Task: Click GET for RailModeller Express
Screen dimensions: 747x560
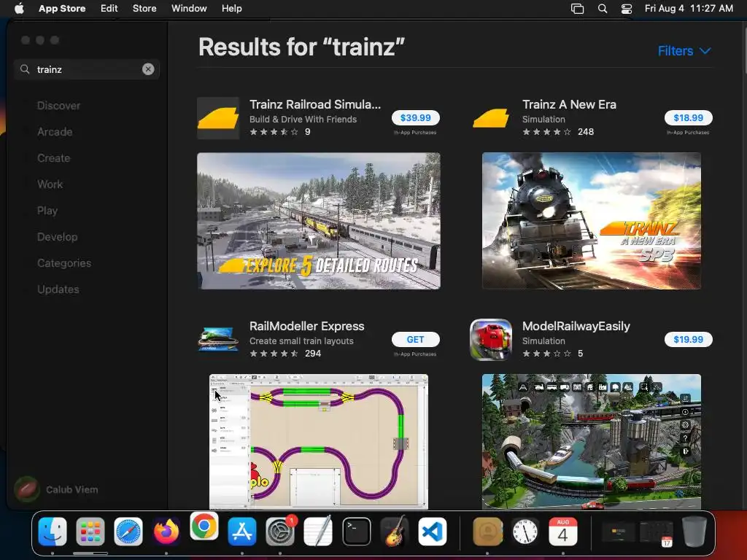Action: coord(415,340)
